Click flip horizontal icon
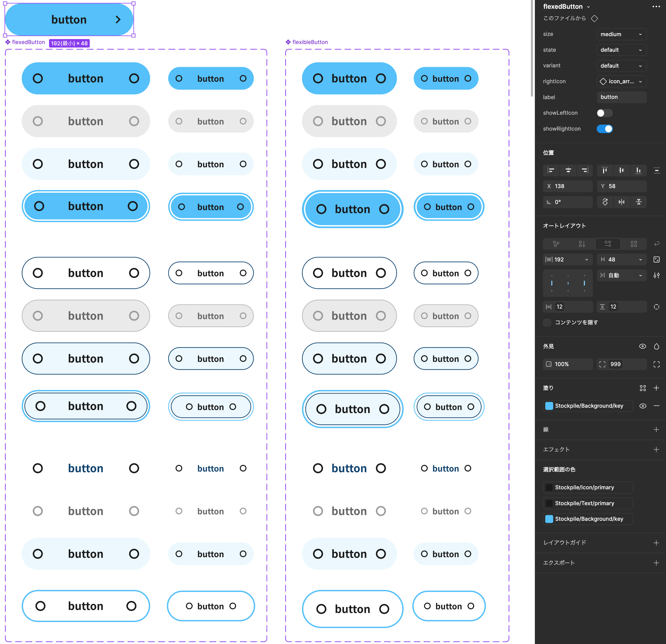 click(x=621, y=202)
